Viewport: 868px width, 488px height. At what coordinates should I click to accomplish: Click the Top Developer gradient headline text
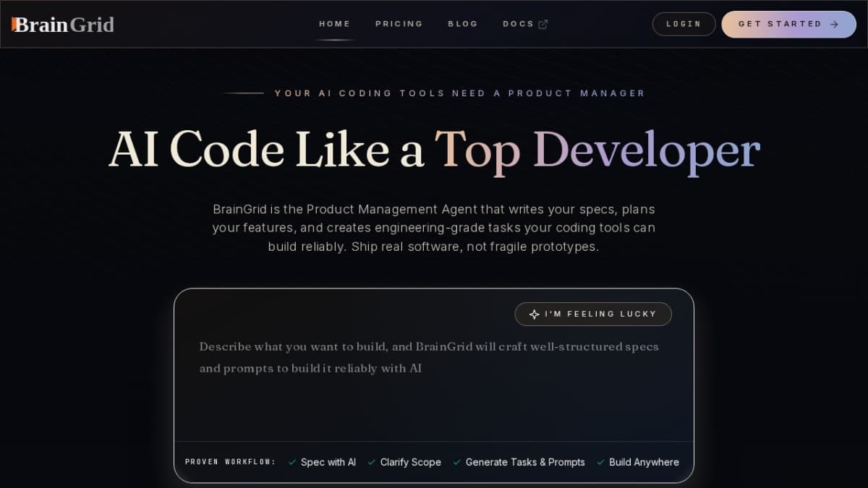point(597,150)
